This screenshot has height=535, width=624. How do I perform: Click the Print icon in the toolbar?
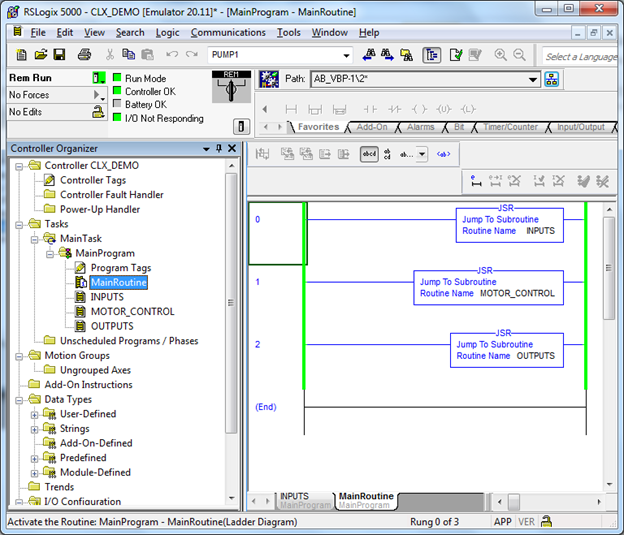click(85, 54)
